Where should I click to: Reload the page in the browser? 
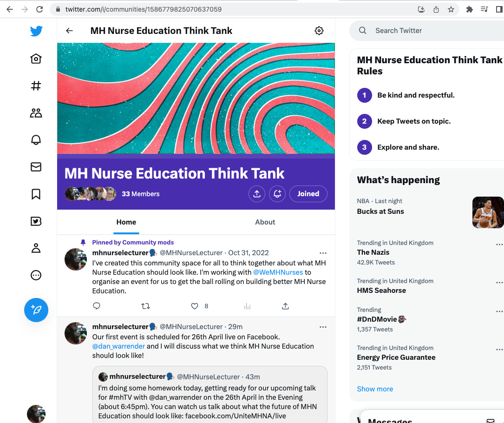pos(39,9)
